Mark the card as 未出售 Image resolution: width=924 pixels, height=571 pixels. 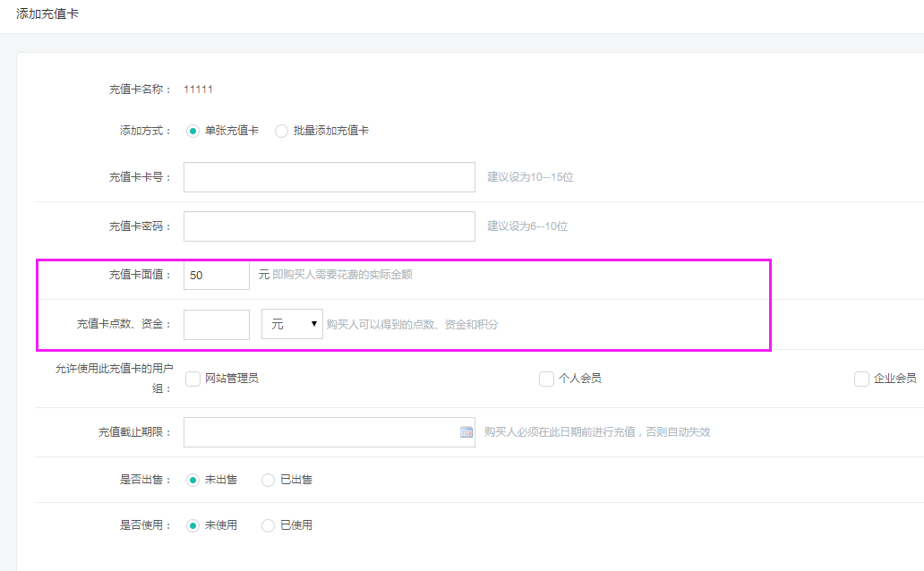192,480
